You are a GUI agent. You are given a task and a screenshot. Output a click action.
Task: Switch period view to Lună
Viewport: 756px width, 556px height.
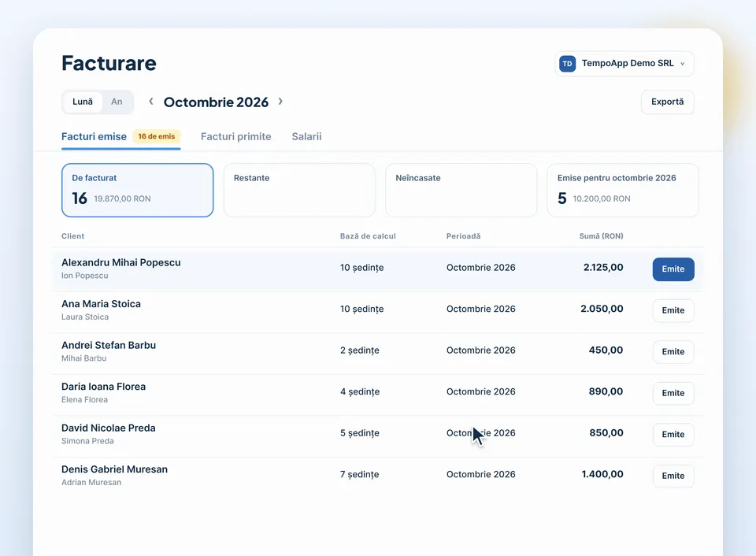click(83, 102)
